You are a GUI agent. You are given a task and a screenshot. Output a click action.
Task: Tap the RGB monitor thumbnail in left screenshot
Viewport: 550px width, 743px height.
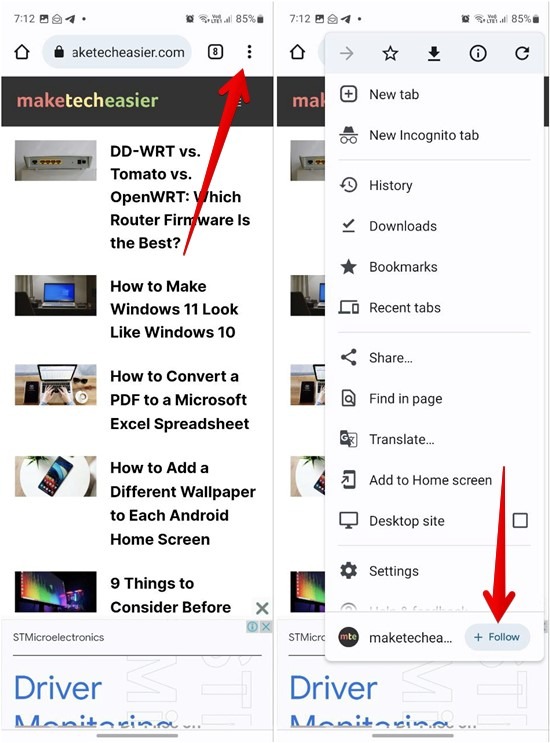pos(55,591)
